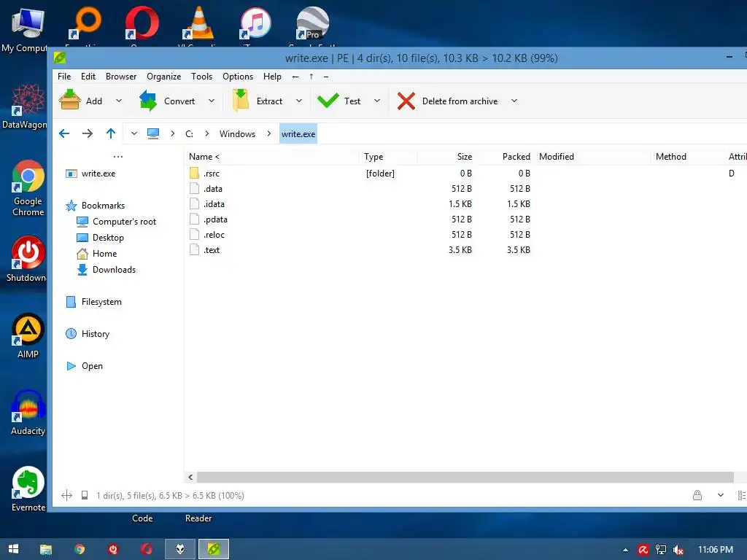Screen dimensions: 747x560
Task: Select the .text file row
Action: [465, 250]
